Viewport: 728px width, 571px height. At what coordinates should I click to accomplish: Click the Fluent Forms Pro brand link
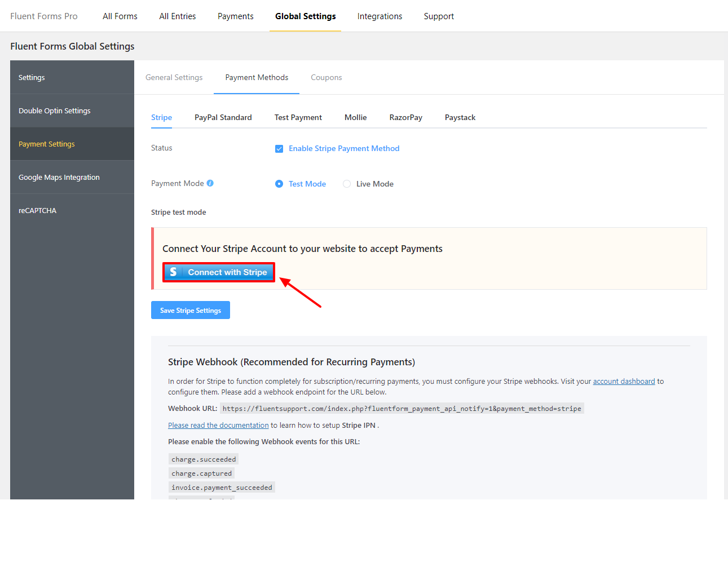pos(44,16)
